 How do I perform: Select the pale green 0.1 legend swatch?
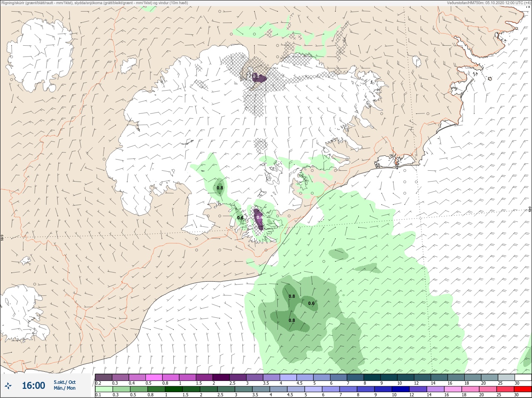(104, 389)
